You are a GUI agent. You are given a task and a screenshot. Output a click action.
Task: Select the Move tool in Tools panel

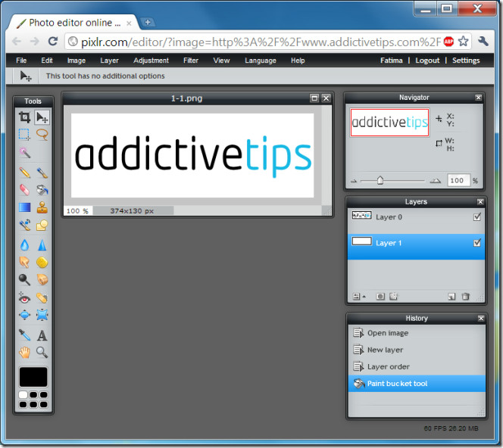[42, 117]
